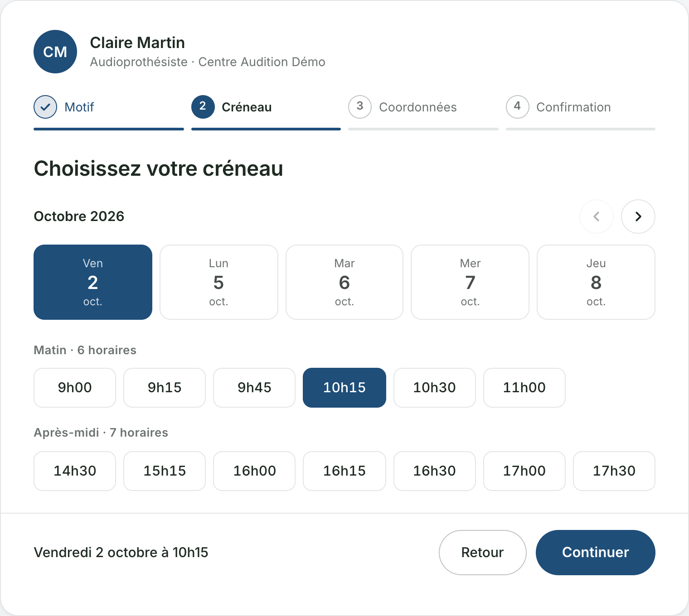Click the Octobre 2026 month label
689x616 pixels.
pos(79,217)
